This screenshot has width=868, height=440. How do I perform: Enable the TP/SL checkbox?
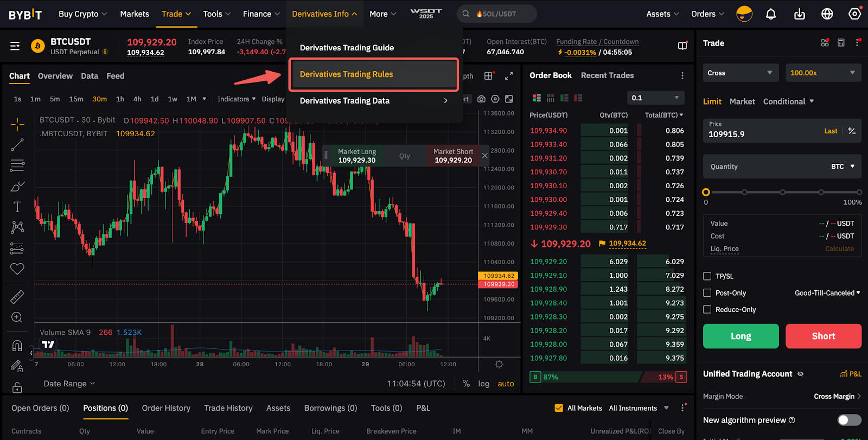click(x=707, y=276)
